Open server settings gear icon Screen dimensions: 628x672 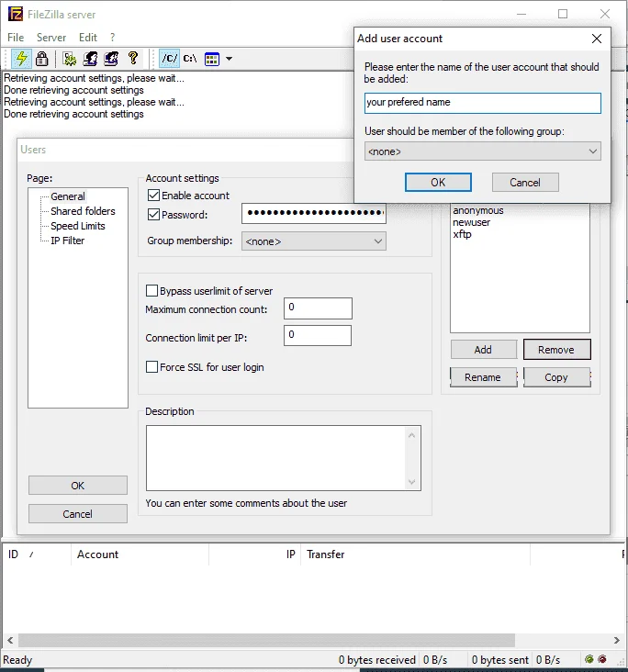click(70, 58)
